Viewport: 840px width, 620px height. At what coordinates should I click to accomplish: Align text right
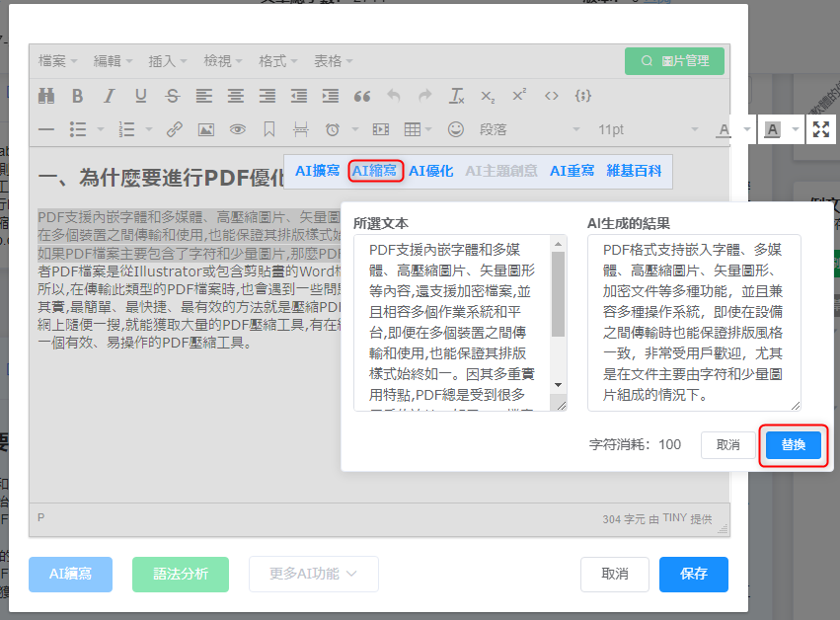267,96
